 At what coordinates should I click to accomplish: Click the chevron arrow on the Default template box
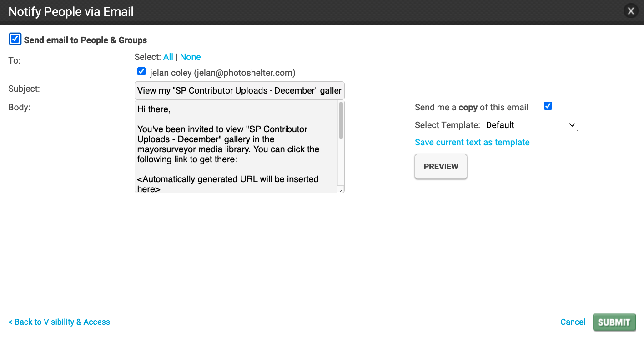pos(572,125)
